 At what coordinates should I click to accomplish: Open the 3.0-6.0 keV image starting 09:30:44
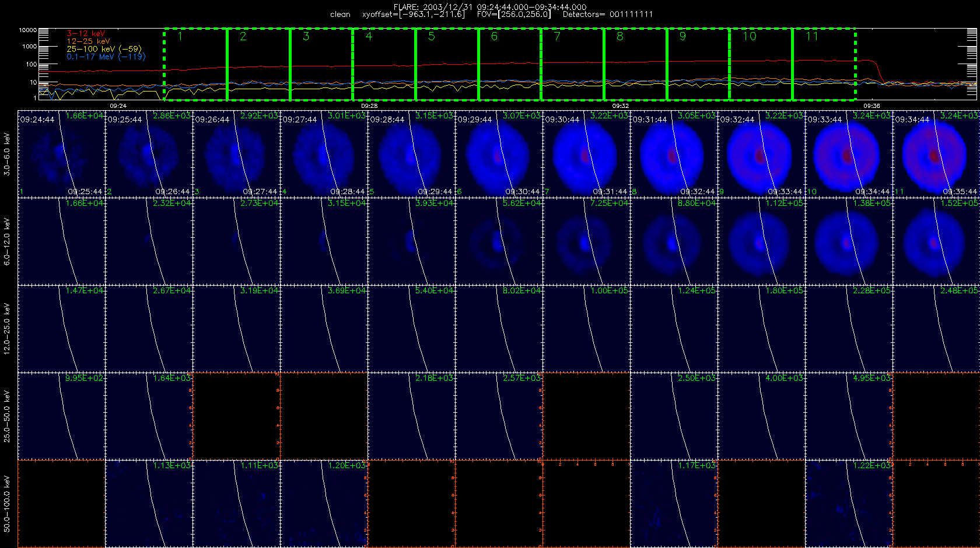click(586, 154)
